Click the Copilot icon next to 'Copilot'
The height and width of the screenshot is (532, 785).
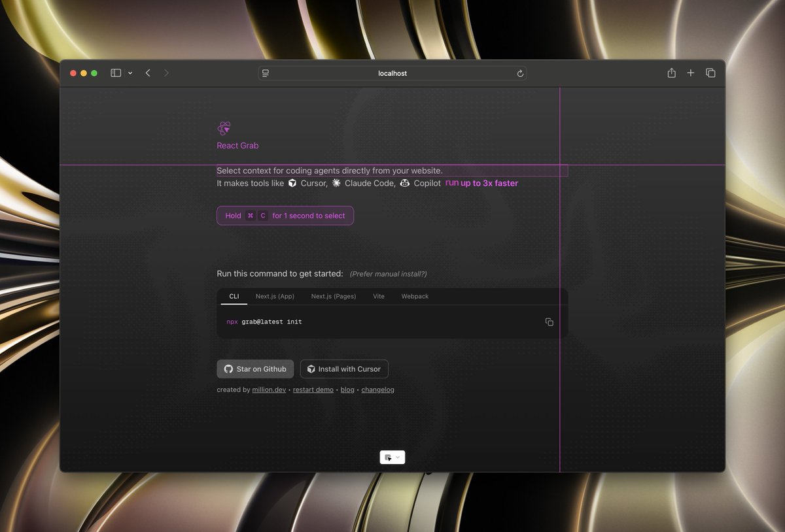click(405, 183)
